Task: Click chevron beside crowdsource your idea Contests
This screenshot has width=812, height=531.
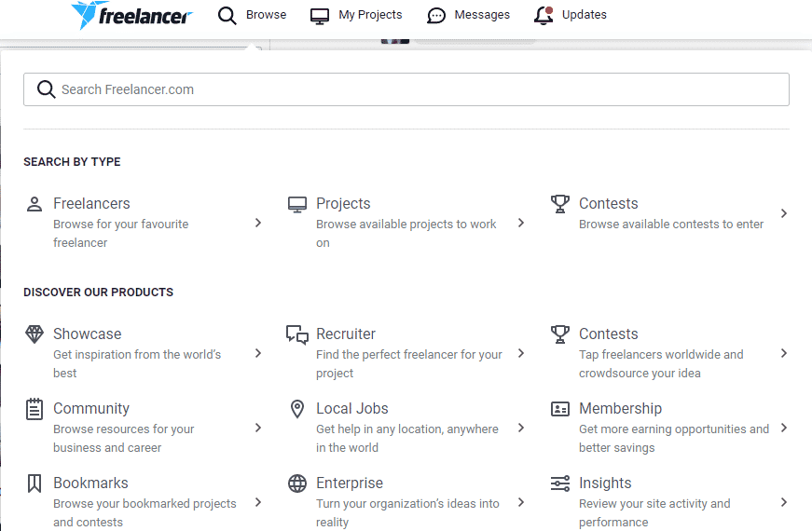Action: (783, 353)
